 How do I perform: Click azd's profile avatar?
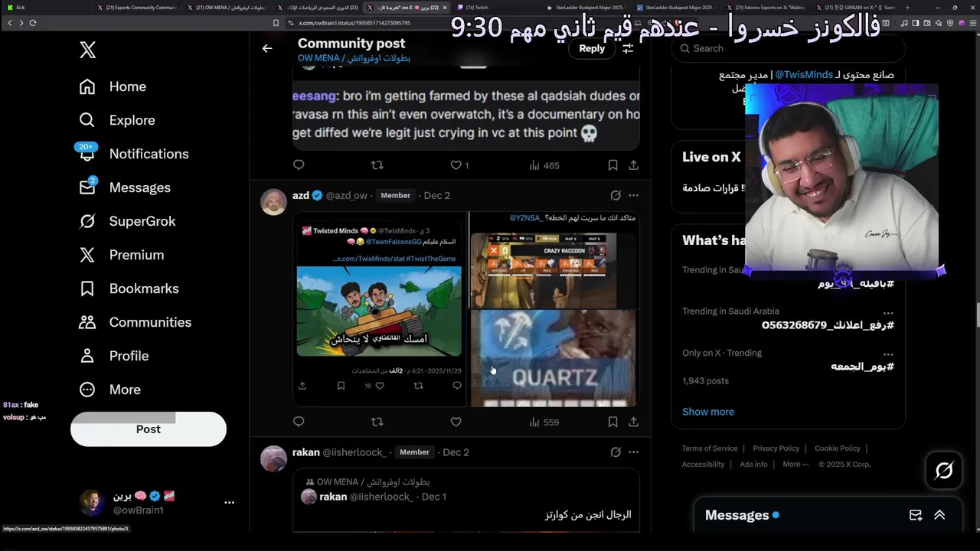click(274, 202)
